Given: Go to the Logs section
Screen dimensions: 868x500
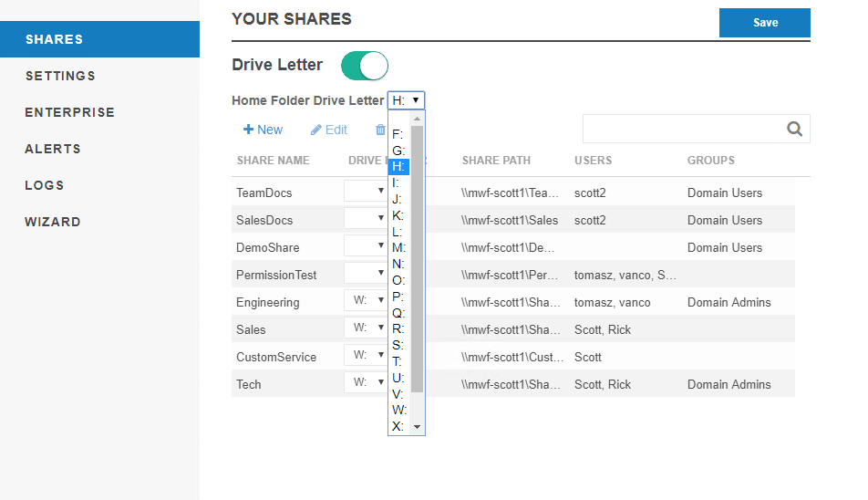Looking at the screenshot, I should (x=45, y=185).
